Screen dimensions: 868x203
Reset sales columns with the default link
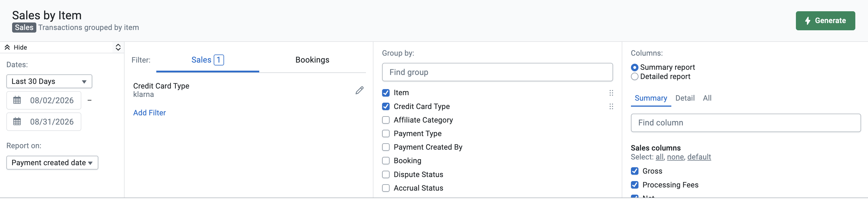[699, 157]
